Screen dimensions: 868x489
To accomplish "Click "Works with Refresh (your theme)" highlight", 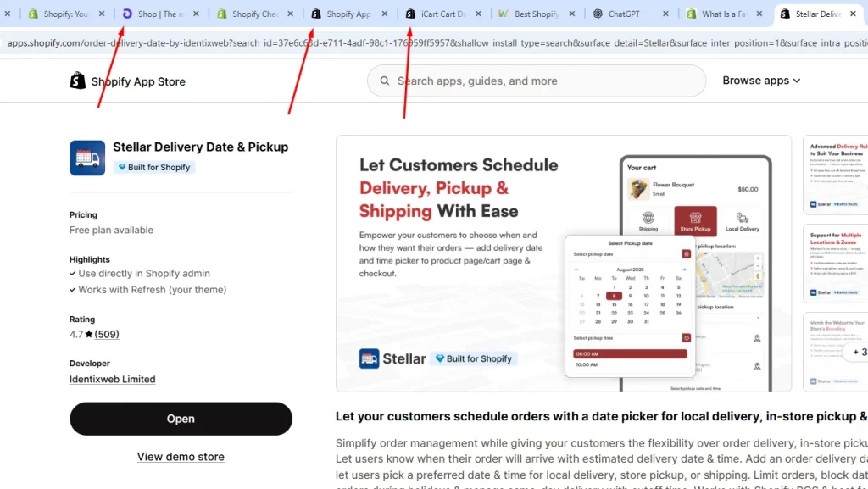I will click(x=153, y=290).
